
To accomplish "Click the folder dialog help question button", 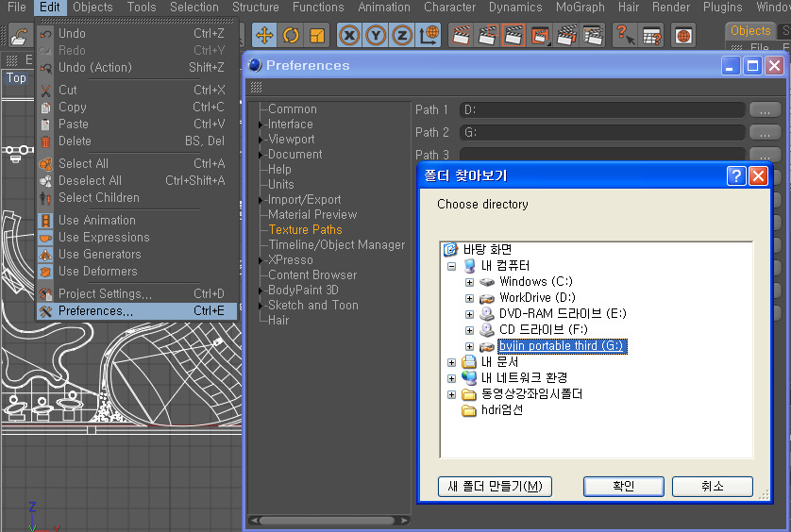I will click(736, 176).
